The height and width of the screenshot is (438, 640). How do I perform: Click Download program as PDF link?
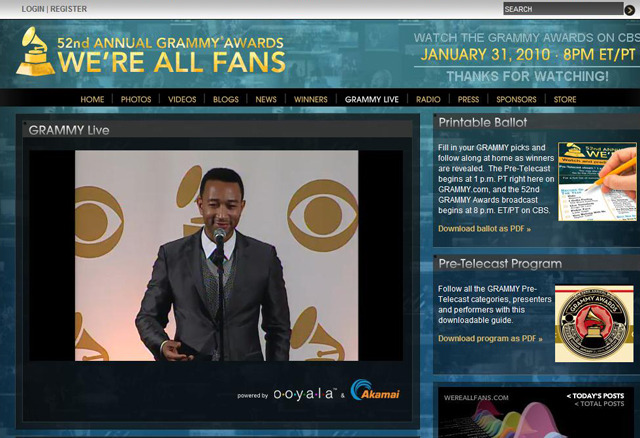click(x=490, y=338)
